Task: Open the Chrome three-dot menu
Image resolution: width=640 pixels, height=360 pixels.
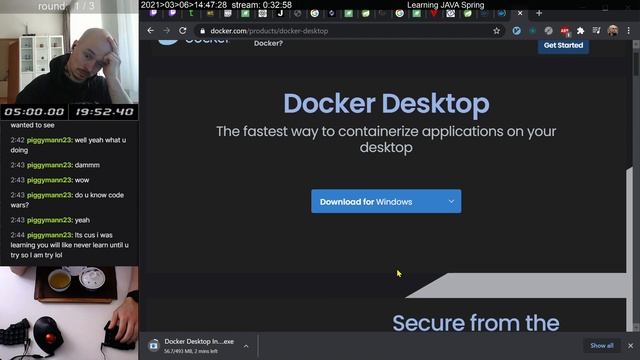Action: (x=629, y=31)
